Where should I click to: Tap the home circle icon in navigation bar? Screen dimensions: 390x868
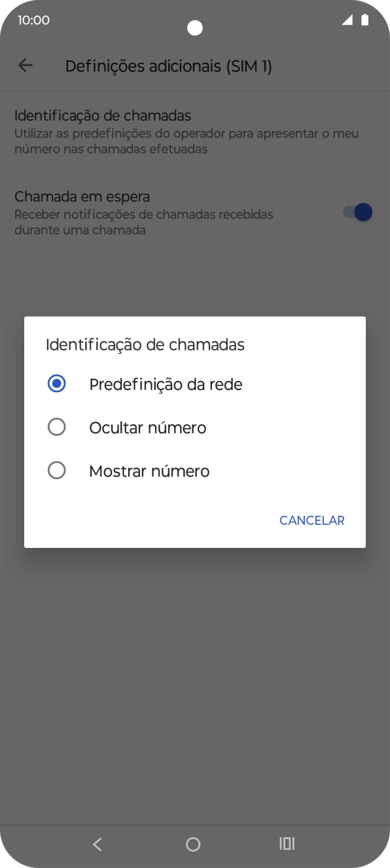[x=193, y=844]
